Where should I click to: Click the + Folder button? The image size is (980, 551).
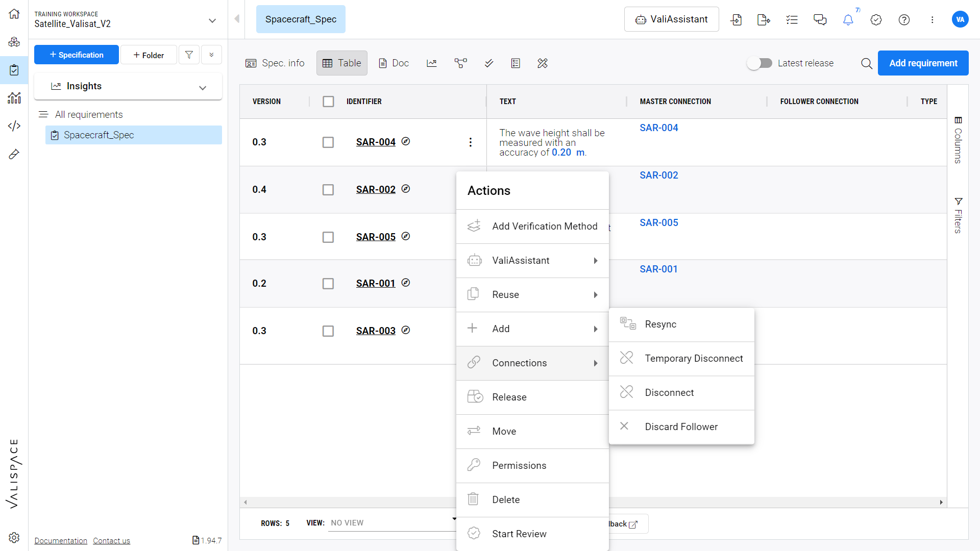coord(149,55)
